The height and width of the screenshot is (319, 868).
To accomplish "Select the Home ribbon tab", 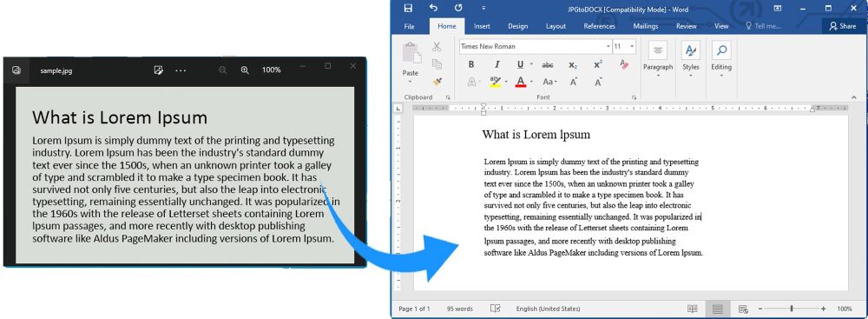I will coord(447,26).
